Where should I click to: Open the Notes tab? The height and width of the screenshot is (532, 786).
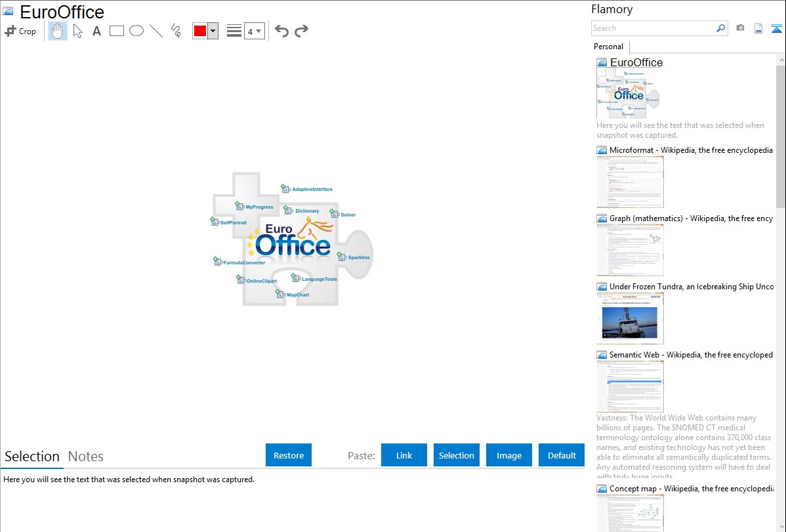click(86, 457)
